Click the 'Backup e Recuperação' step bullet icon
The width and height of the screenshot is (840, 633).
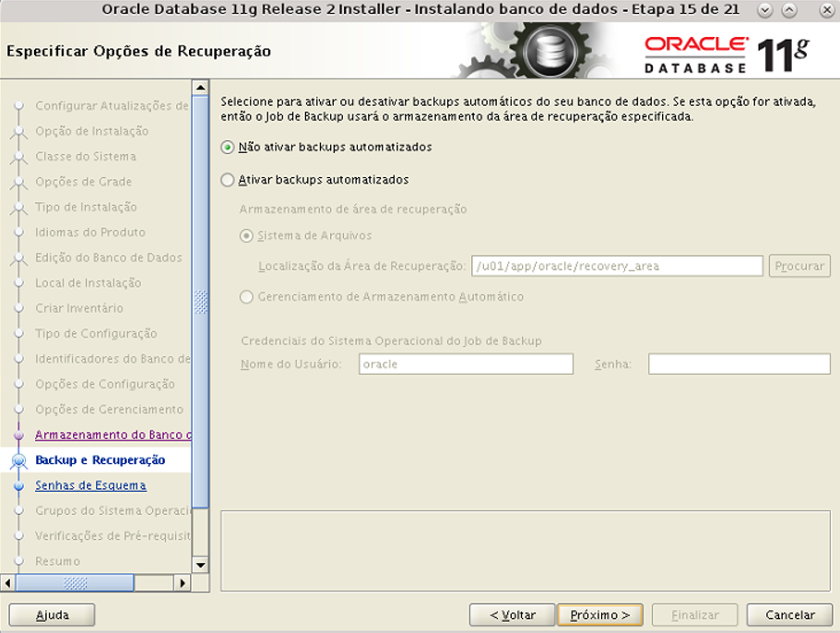(x=18, y=460)
